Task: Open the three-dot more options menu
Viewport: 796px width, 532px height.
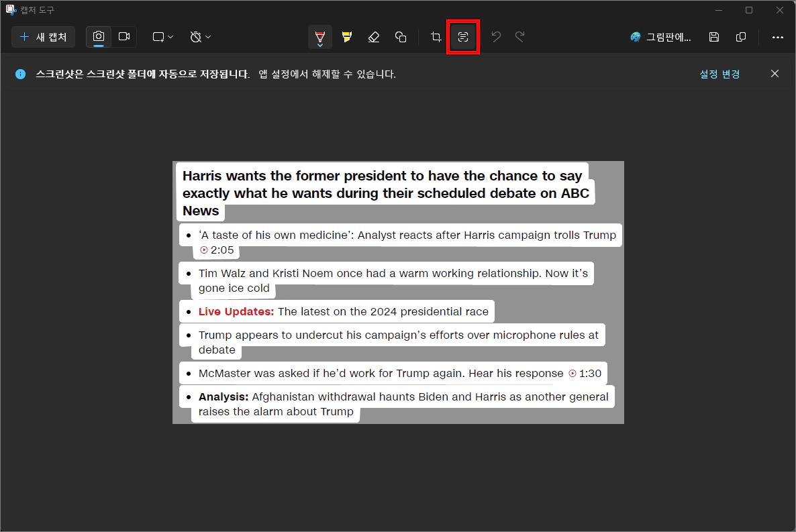Action: [x=778, y=37]
